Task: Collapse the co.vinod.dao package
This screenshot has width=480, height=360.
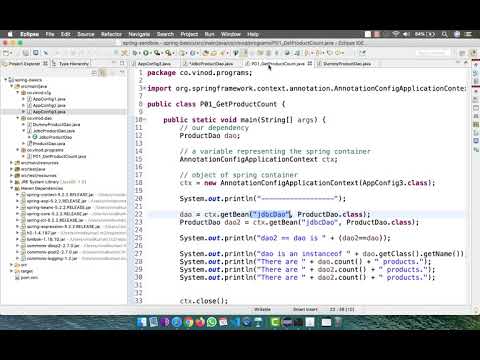Action: point(18,118)
